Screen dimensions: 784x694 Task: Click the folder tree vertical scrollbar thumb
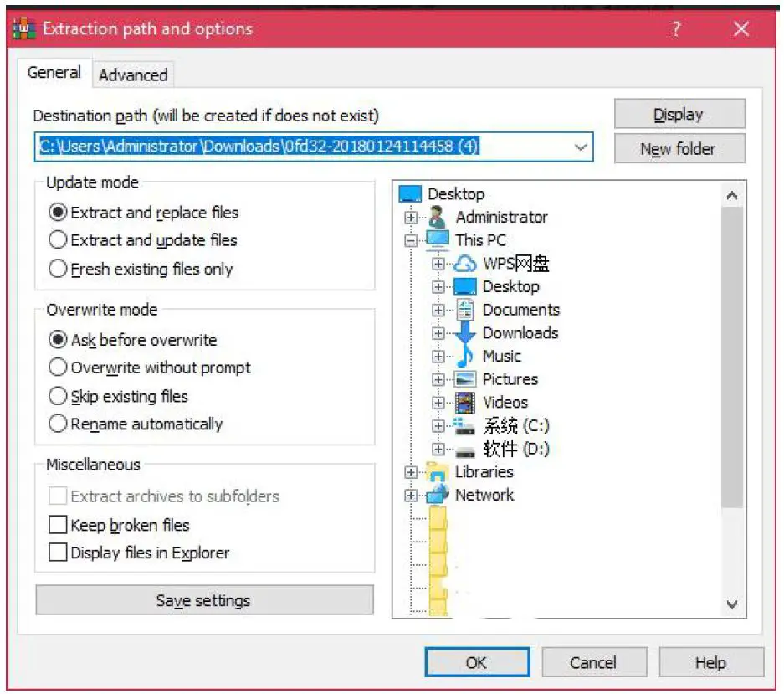(x=732, y=357)
